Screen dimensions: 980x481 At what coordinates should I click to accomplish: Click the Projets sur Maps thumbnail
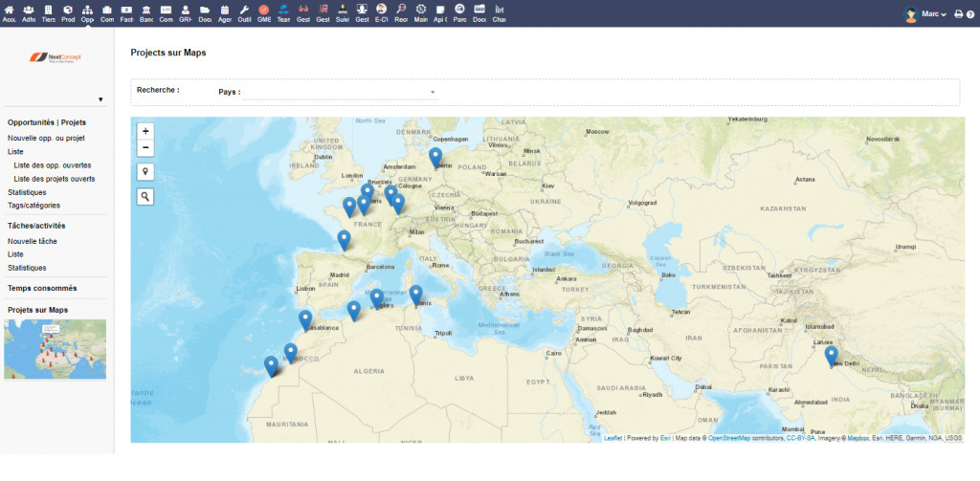(55, 349)
